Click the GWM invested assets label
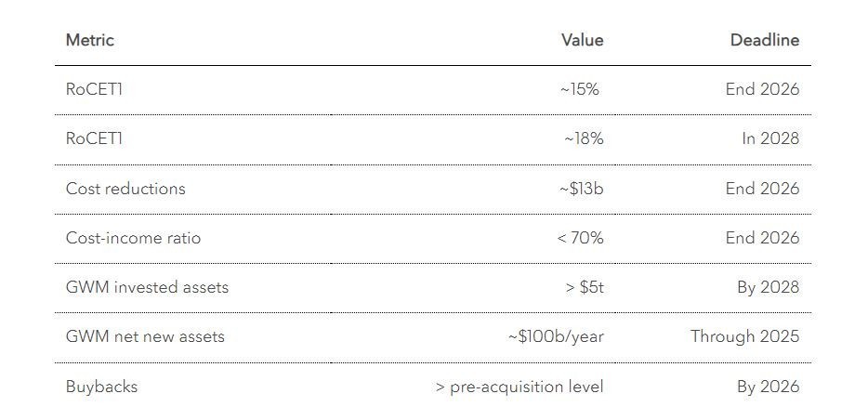868x420 pixels. click(x=147, y=287)
